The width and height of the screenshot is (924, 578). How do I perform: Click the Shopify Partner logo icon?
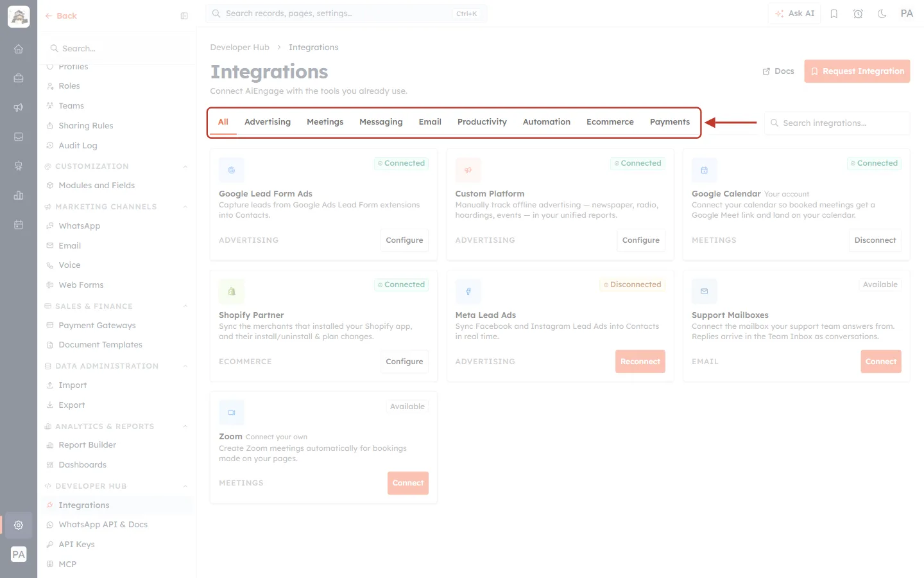click(232, 292)
